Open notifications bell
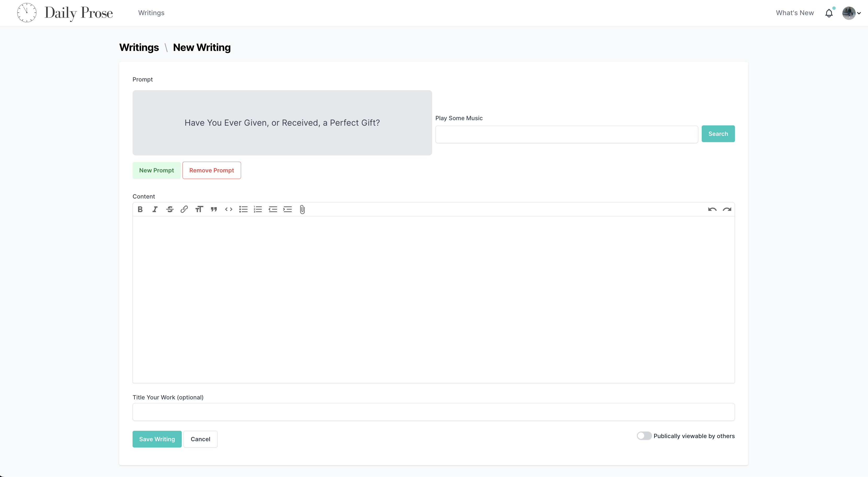 click(x=829, y=13)
